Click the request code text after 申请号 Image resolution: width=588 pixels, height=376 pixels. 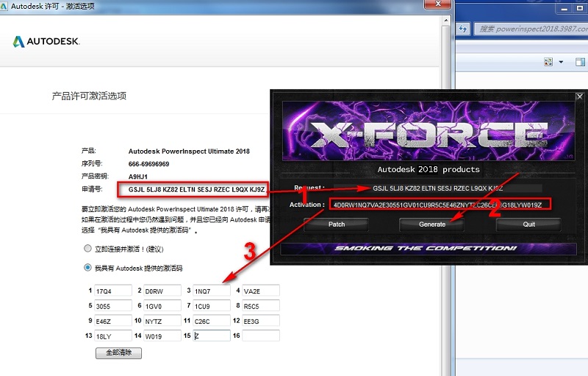196,190
